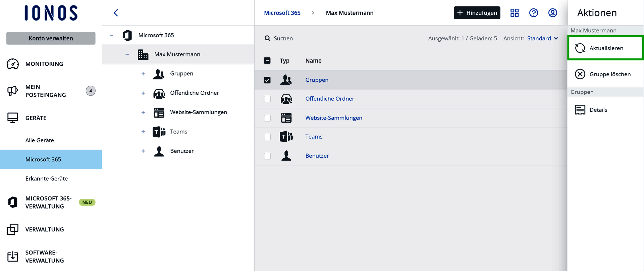Collapse the Max Mustermann tree node
This screenshot has width=644, height=271.
click(x=127, y=54)
